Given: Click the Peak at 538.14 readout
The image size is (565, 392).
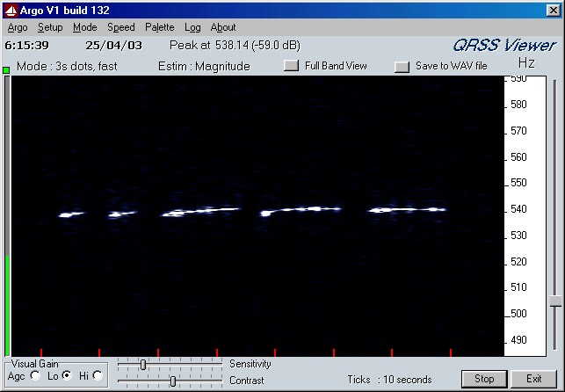Looking at the screenshot, I should coord(235,46).
